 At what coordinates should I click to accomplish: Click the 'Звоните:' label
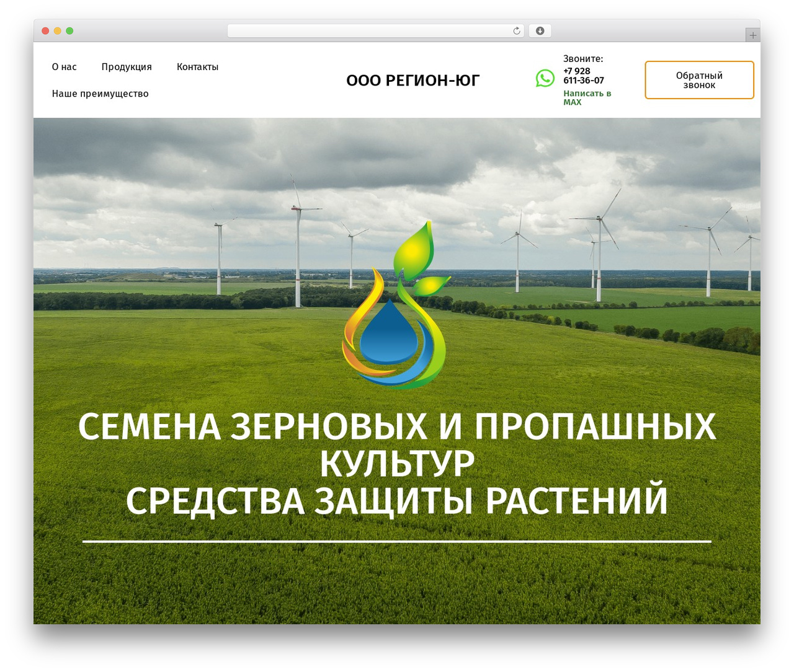pyautogui.click(x=583, y=59)
